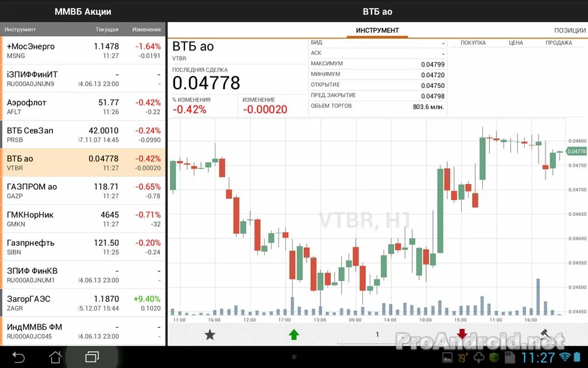Switch to the ПОЗИЦИИ tab
588x368 pixels.
coord(570,30)
